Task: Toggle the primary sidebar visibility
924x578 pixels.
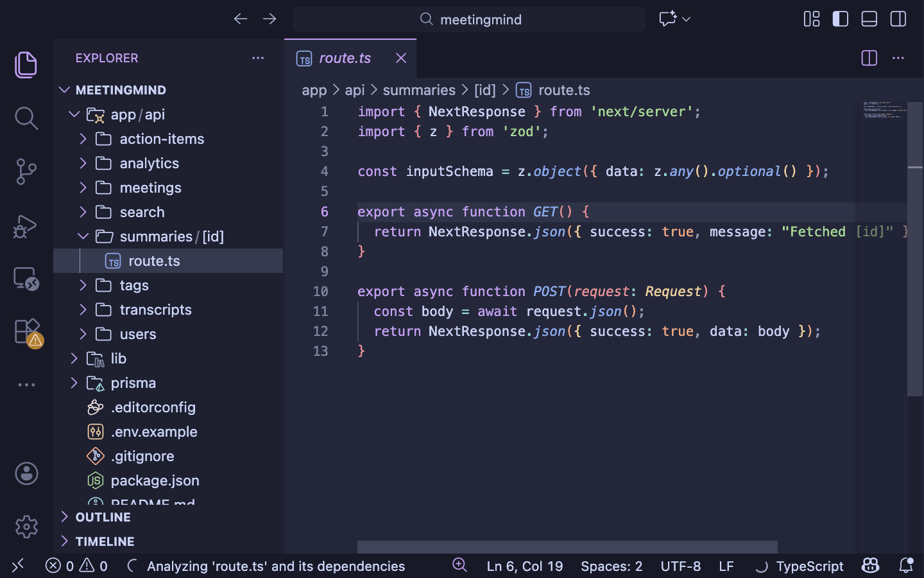Action: point(840,19)
